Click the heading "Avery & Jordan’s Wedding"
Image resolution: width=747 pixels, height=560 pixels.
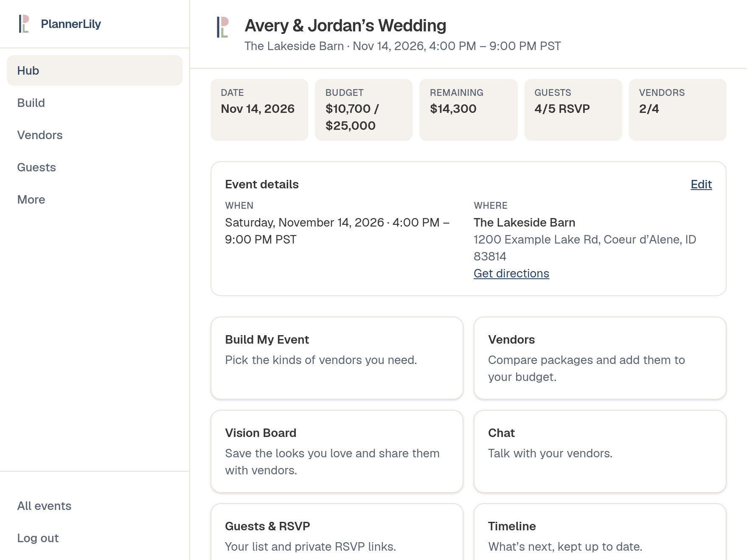345,25
